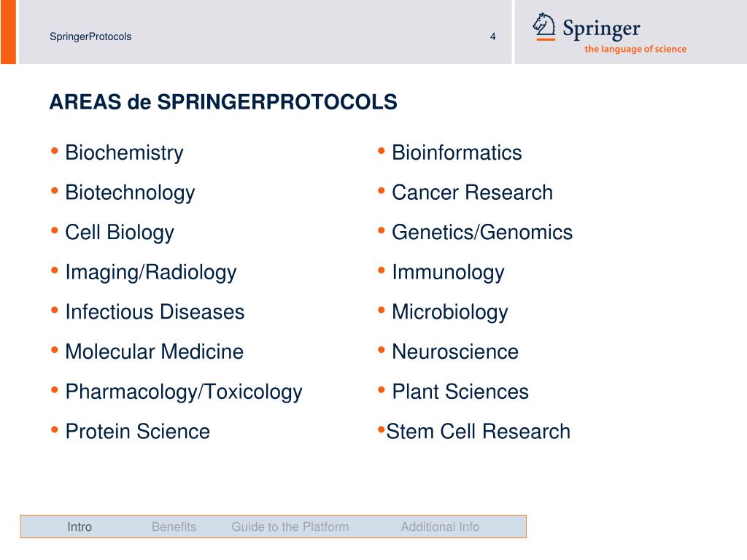747x560 pixels.
Task: Open the Additional Info tab
Action: point(440,526)
